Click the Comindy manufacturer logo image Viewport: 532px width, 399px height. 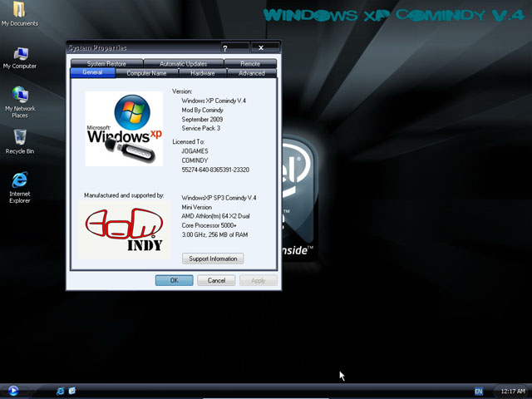click(x=124, y=229)
